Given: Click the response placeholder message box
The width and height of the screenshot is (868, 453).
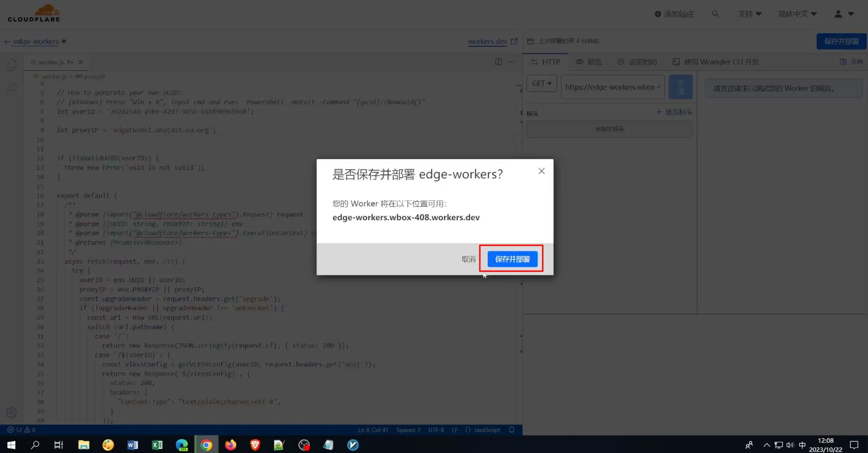Looking at the screenshot, I should 784,88.
